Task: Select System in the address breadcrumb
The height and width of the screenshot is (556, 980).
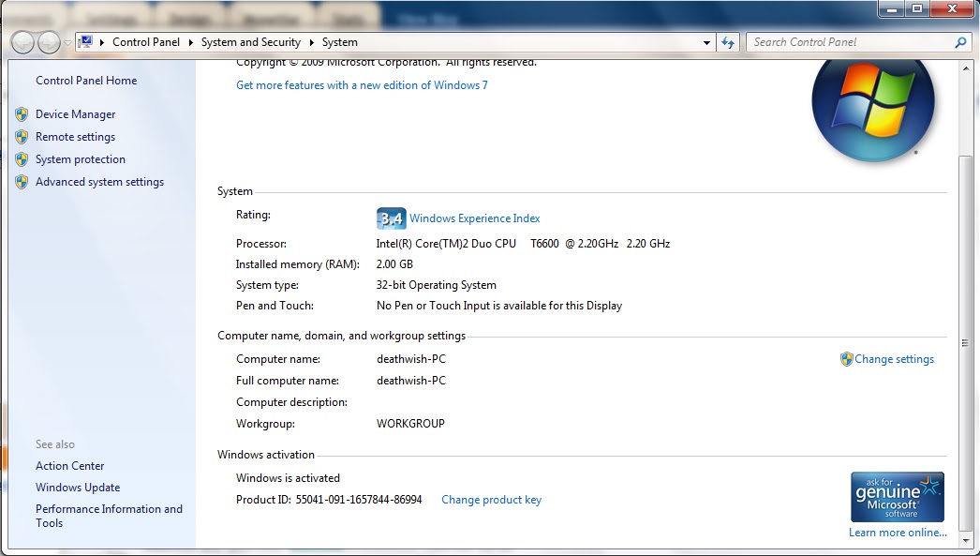Action: click(x=339, y=42)
